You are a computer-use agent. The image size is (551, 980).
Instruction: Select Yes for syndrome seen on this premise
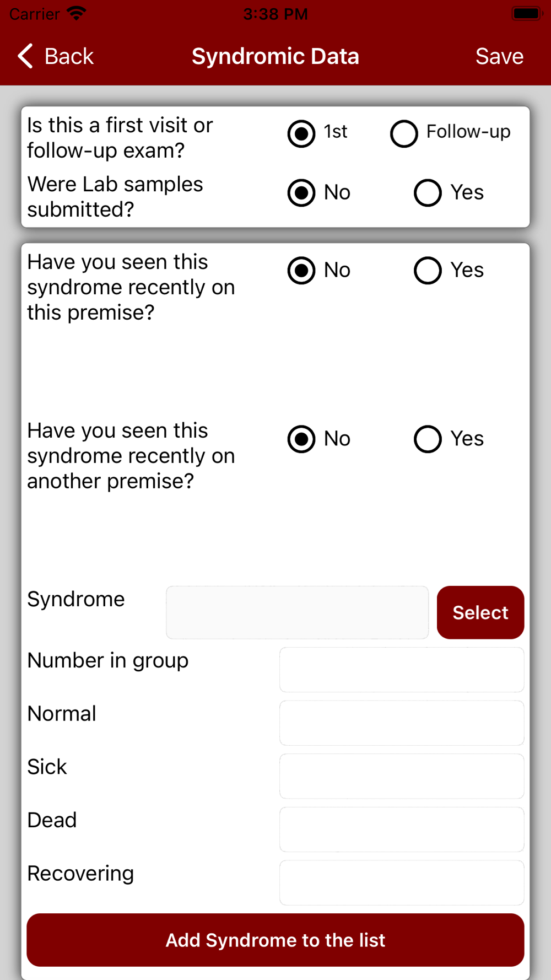(428, 271)
